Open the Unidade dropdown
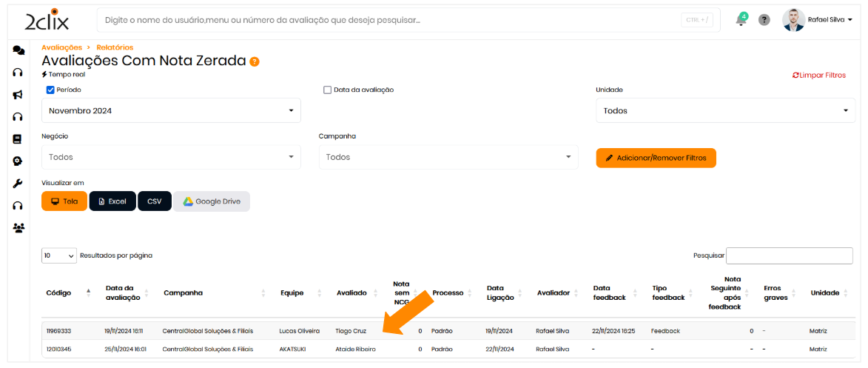This screenshot has width=868, height=368. point(725,111)
